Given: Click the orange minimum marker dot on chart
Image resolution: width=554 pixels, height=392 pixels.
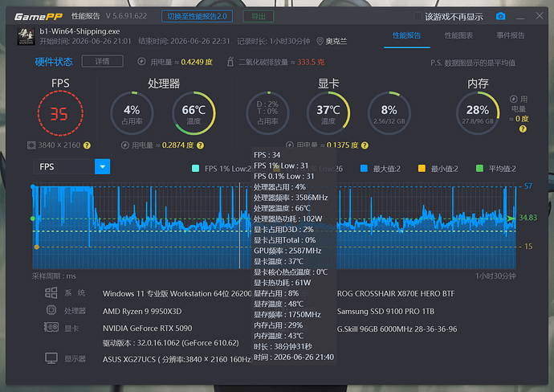Looking at the screenshot, I should click(36, 247).
